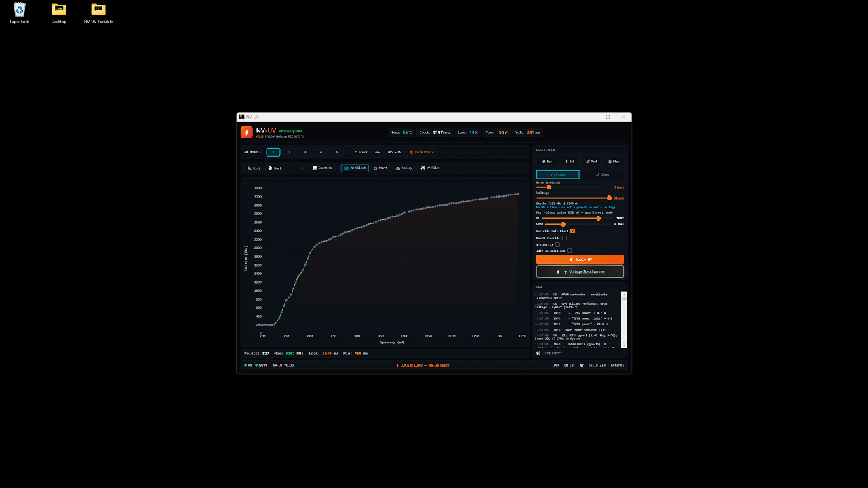This screenshot has height=488, width=868.
Task: Open the Smart Hz tool
Action: [x=322, y=168]
